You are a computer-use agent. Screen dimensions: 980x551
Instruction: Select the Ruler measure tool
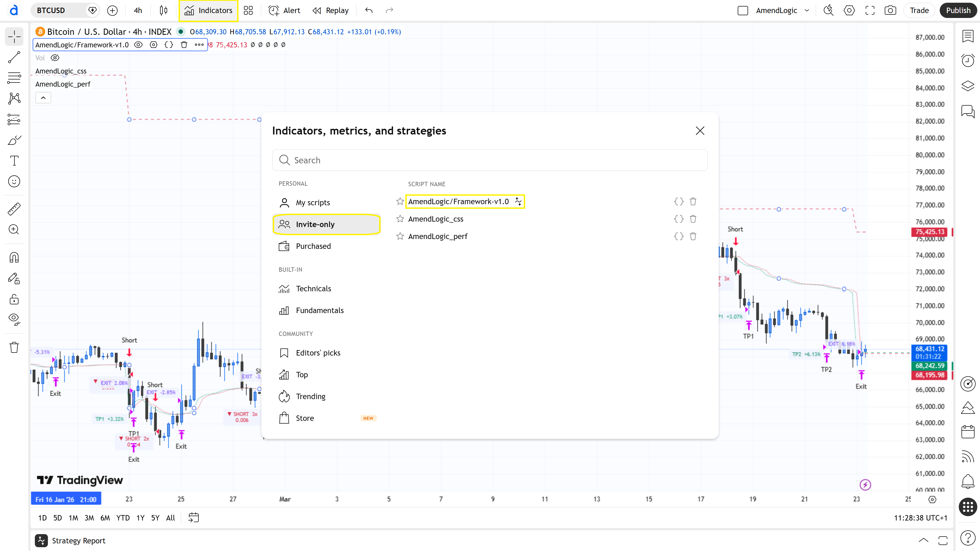(14, 209)
